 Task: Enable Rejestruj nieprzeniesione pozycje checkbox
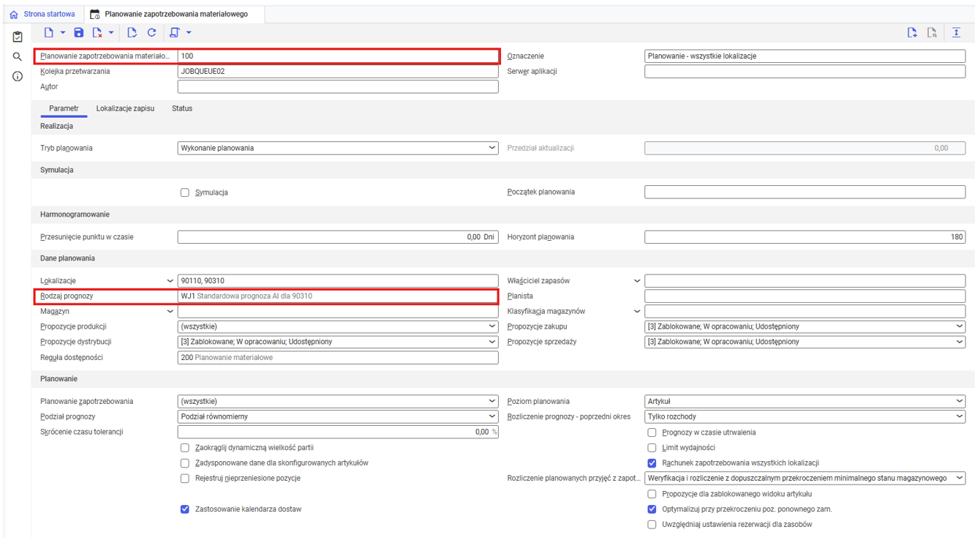click(185, 478)
